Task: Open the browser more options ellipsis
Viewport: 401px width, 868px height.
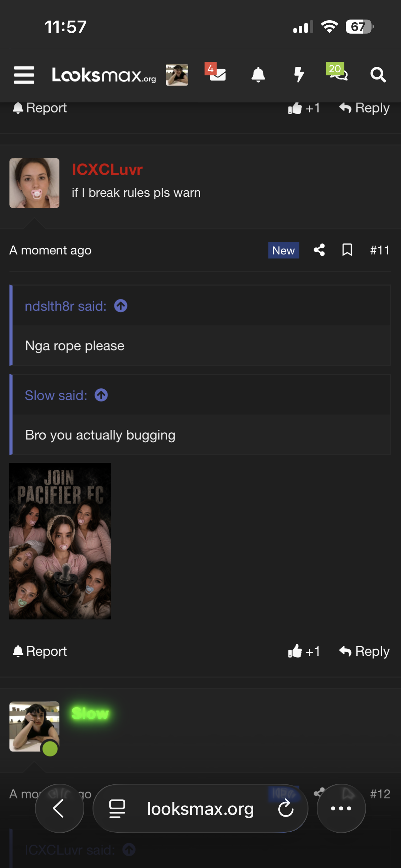Action: pyautogui.click(x=341, y=808)
